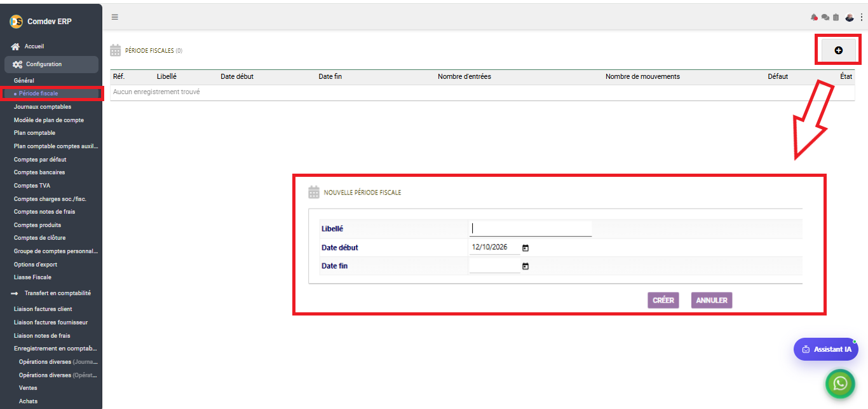Launch the Assistant IA button
The image size is (868, 409).
[x=826, y=349]
